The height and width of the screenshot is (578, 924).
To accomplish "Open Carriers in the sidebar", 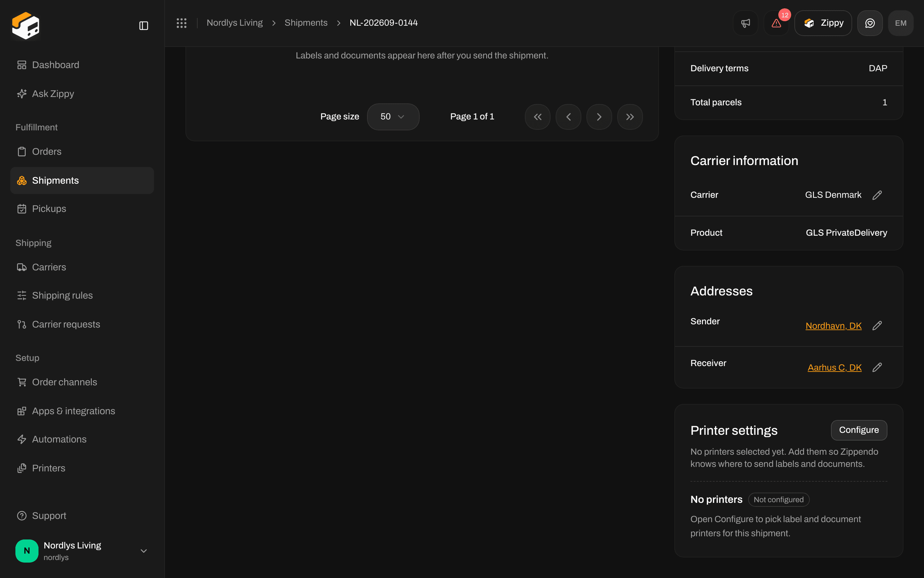I will click(x=82, y=267).
